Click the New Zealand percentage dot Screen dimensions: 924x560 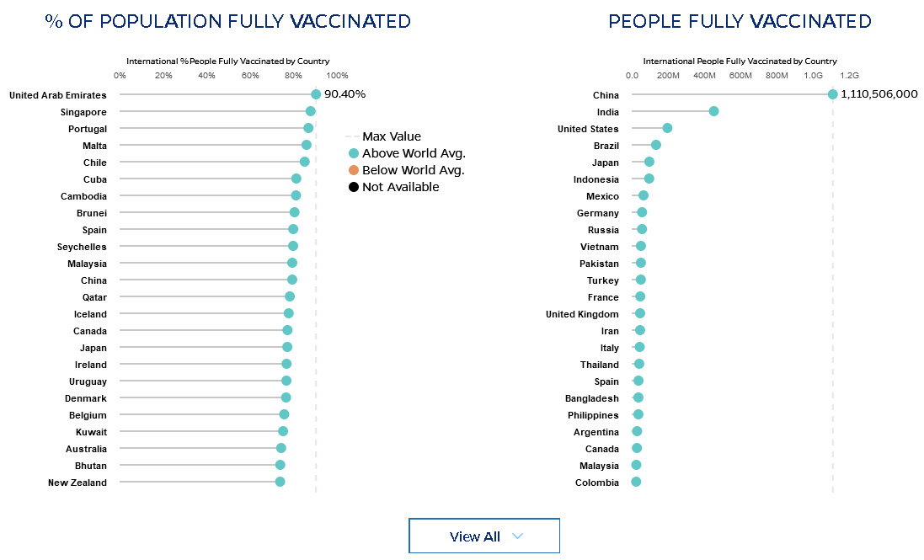tap(280, 482)
